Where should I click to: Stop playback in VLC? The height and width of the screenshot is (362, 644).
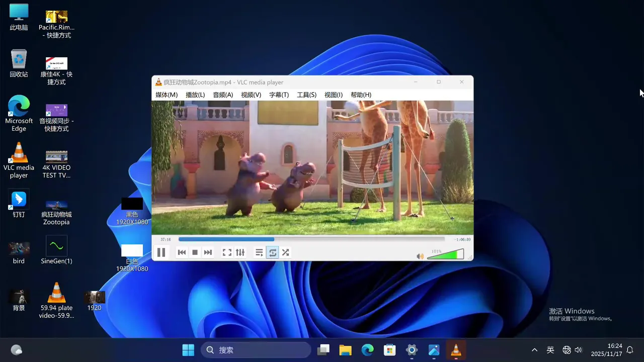(x=195, y=252)
